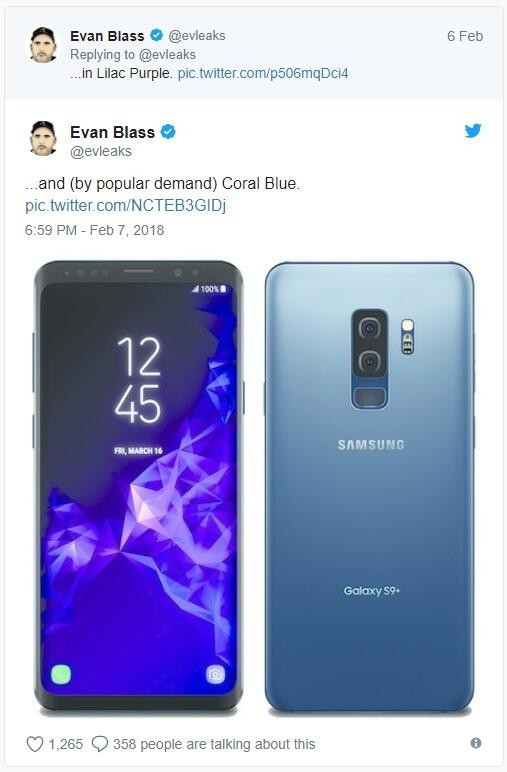Click the 1,265 likes count

(65, 744)
